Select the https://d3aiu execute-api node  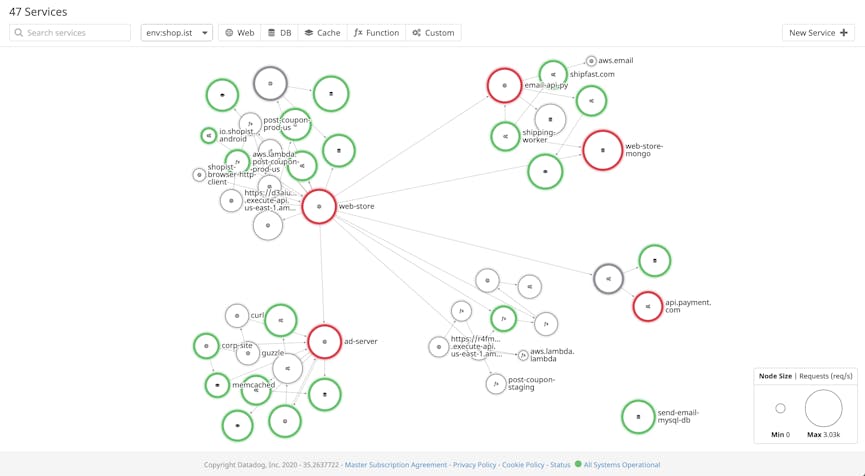231,201
